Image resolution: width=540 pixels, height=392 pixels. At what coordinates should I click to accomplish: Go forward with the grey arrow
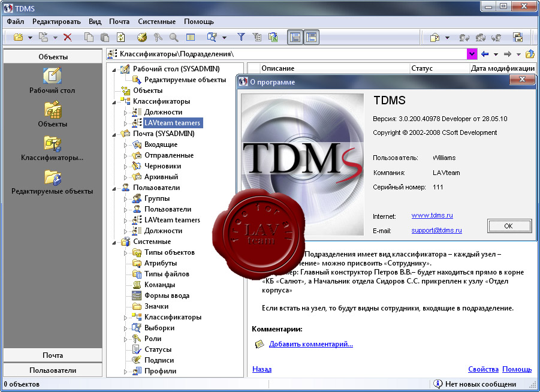[x=507, y=54]
